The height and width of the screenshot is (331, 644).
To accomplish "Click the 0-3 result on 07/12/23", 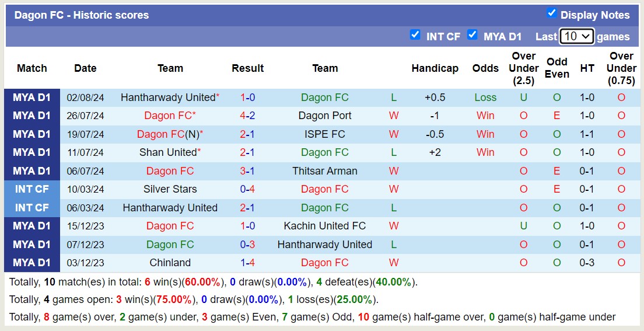I will (x=247, y=245).
